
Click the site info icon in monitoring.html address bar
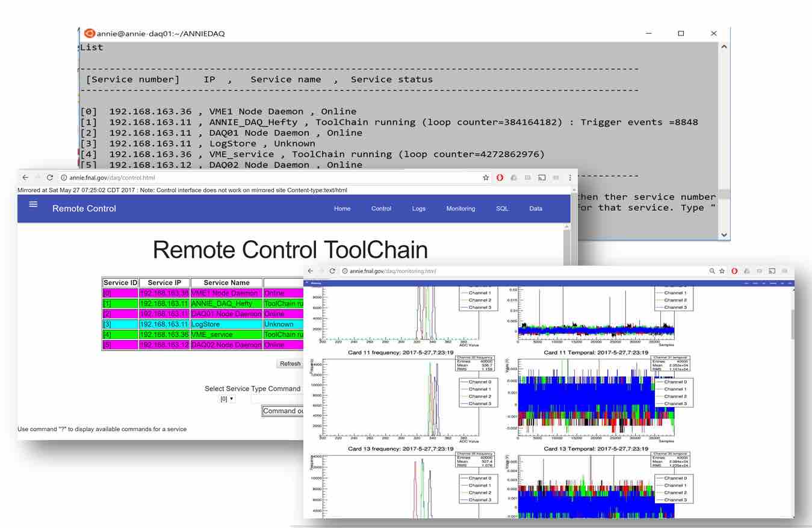(345, 271)
